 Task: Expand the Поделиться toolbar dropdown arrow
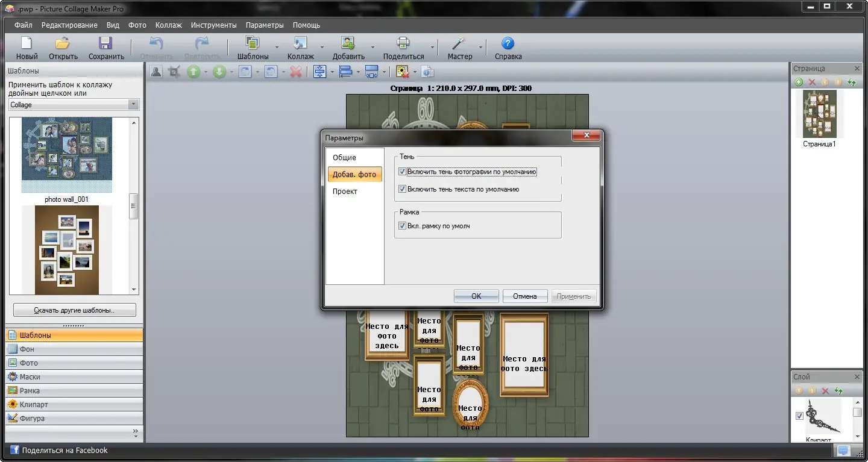[432, 47]
